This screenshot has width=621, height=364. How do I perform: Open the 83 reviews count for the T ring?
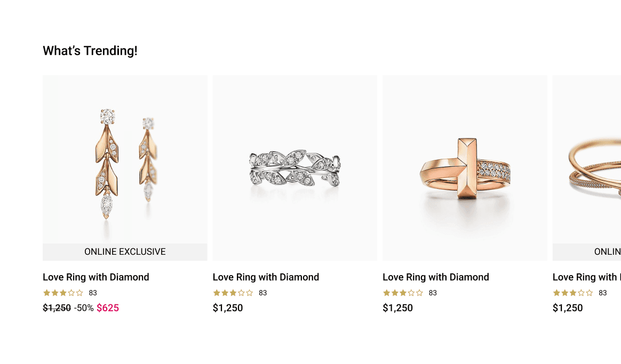coord(433,293)
